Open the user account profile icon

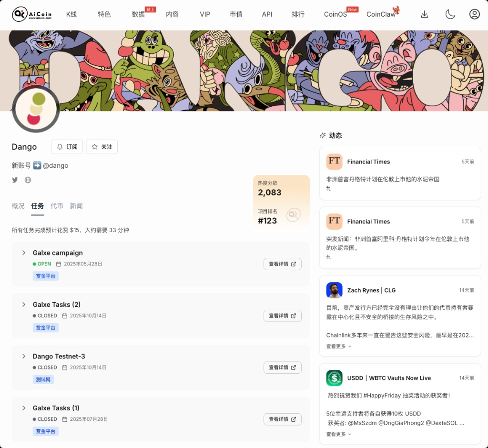(x=474, y=14)
